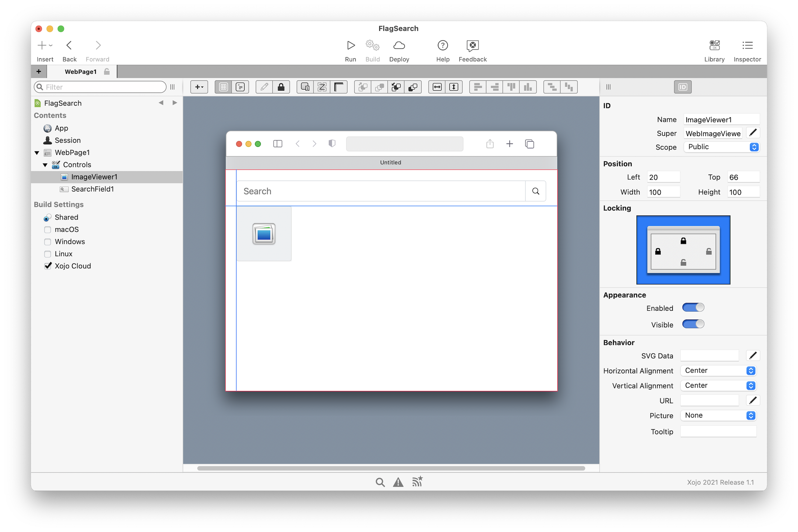Click in the Filter search field
This screenshot has height=532, width=798.
coord(103,87)
